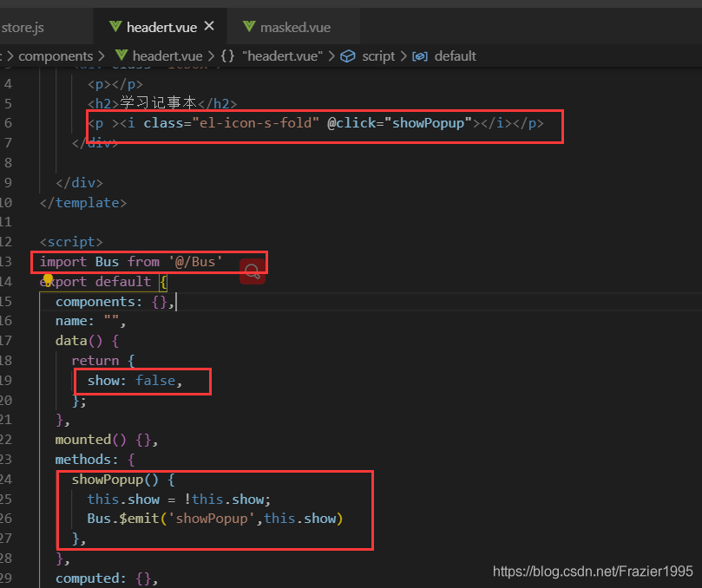Select the default breadcrumb item
702x588 pixels.
pyautogui.click(x=455, y=56)
